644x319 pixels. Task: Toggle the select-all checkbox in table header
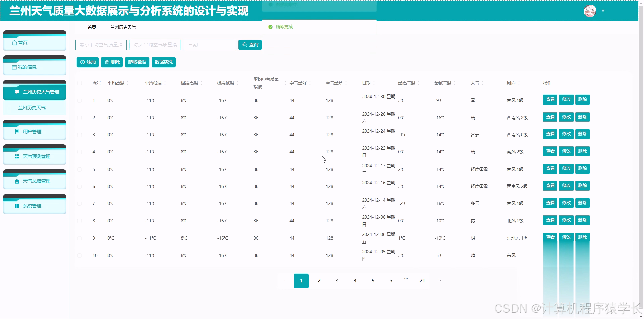click(x=79, y=83)
